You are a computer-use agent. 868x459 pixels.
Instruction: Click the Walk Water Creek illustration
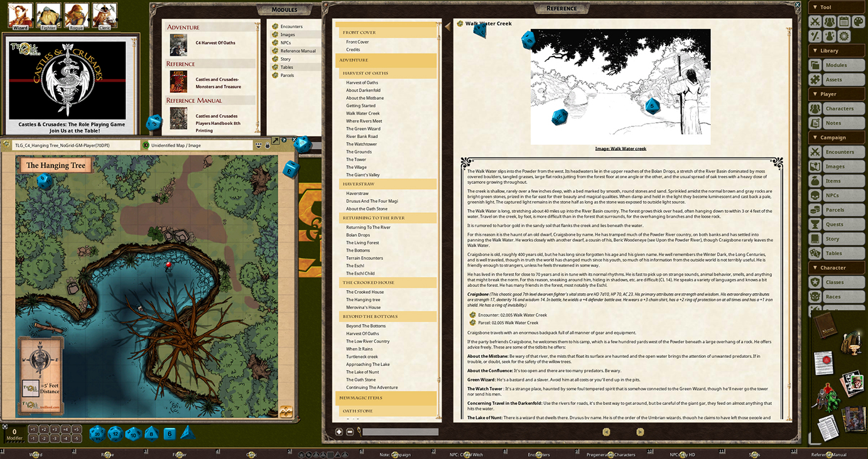[621, 87]
